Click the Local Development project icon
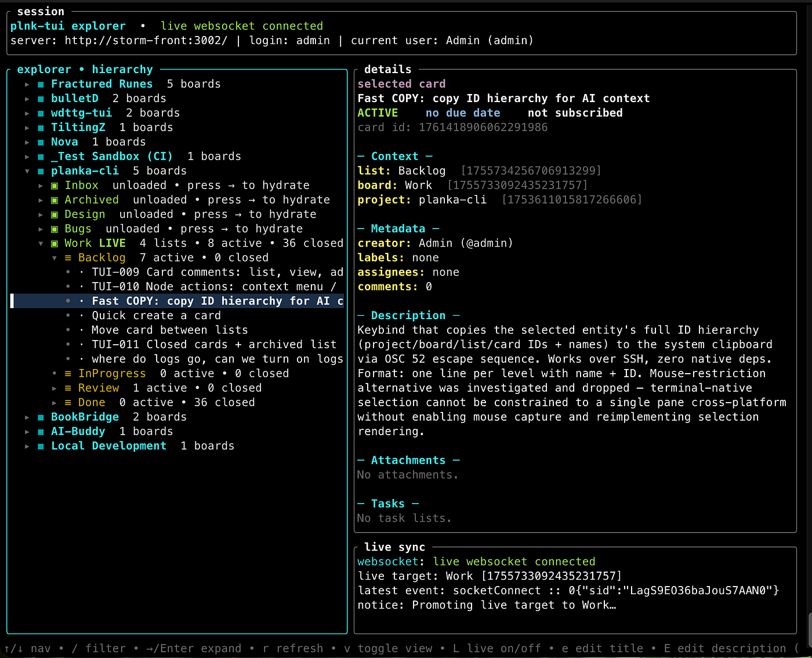 tap(41, 446)
